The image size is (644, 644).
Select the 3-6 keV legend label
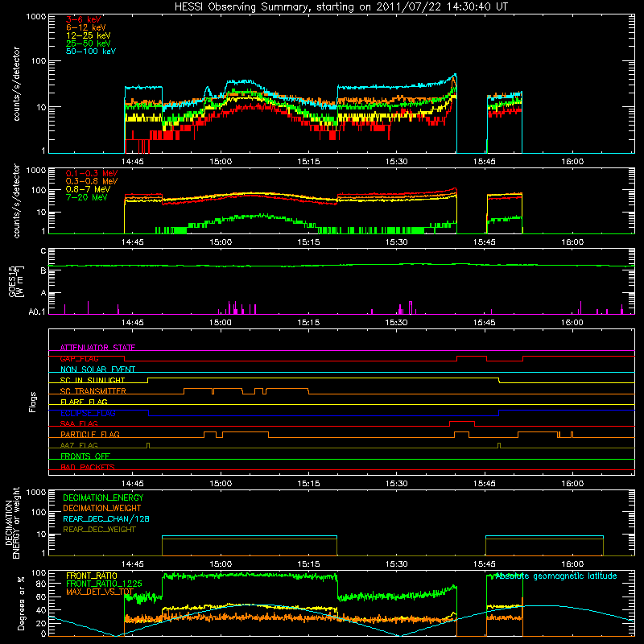84,19
